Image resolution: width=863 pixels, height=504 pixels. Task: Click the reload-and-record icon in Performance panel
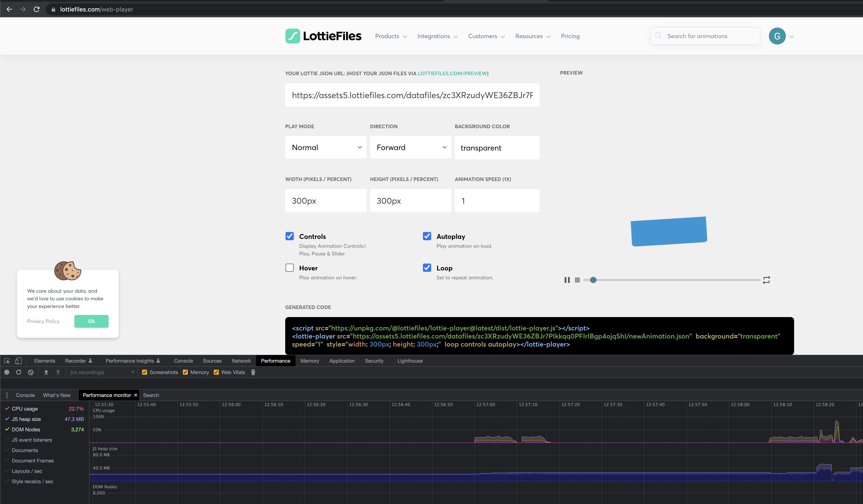(x=18, y=372)
